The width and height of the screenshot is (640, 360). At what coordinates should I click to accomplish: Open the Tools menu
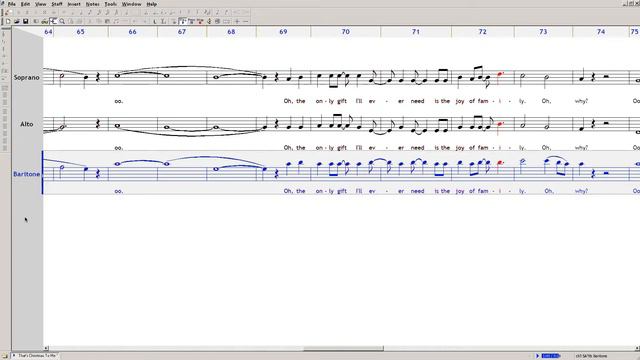click(111, 4)
